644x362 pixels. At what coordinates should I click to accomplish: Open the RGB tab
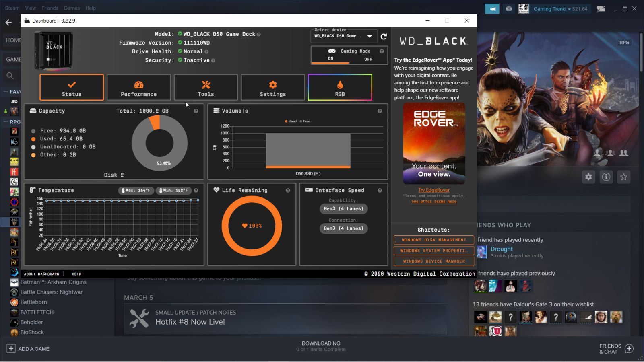pyautogui.click(x=340, y=87)
